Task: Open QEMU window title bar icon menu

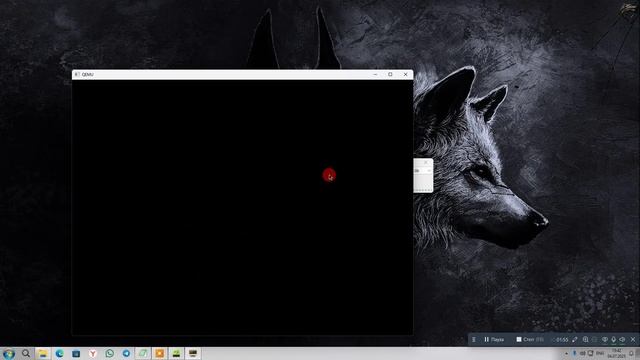Action: (x=77, y=74)
